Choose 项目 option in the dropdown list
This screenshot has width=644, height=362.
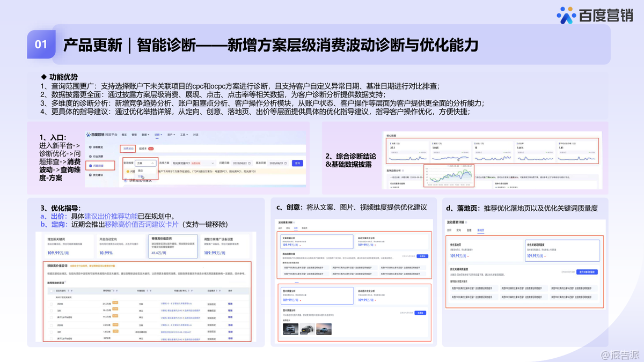point(140,171)
